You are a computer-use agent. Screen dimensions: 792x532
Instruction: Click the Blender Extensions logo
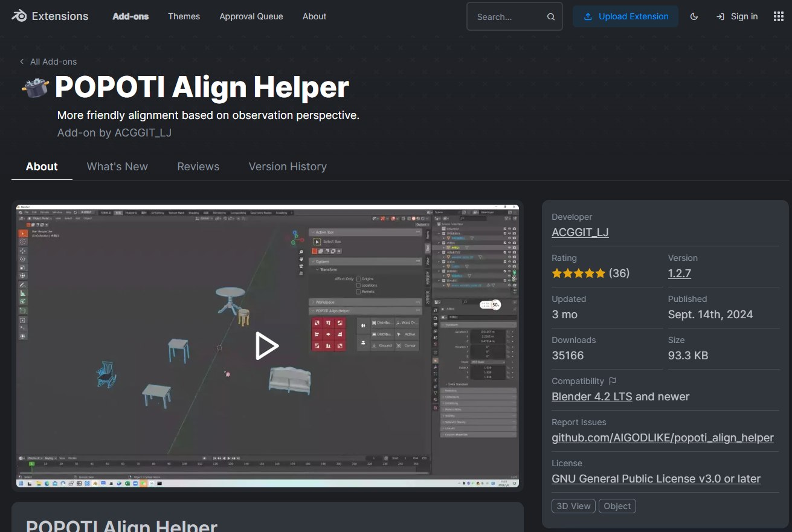pos(50,16)
